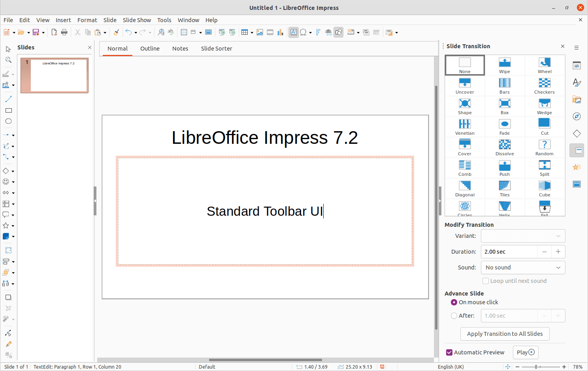
Task: Expand the Symbol Shapes dropdown arrow
Action: point(13,182)
